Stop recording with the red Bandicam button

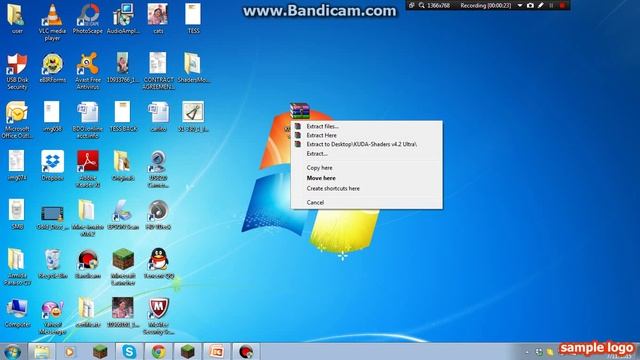tap(562, 6)
